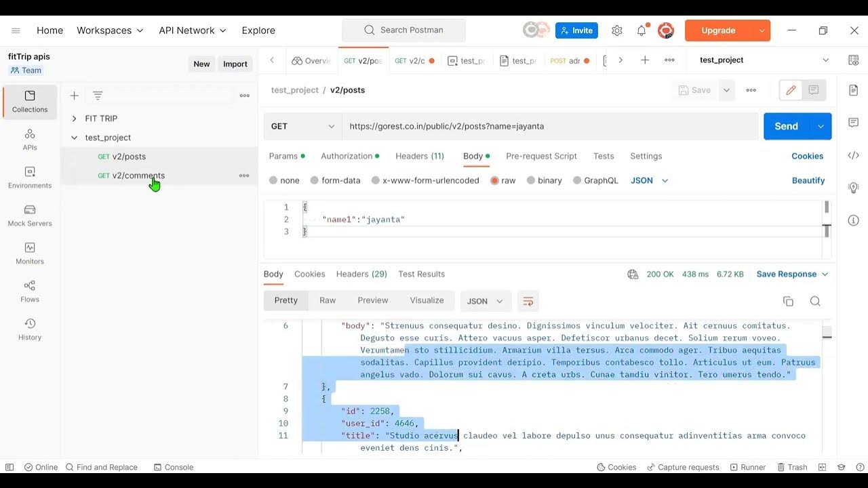The image size is (868, 488).
Task: Click the request URL field
Action: pyautogui.click(x=550, y=126)
